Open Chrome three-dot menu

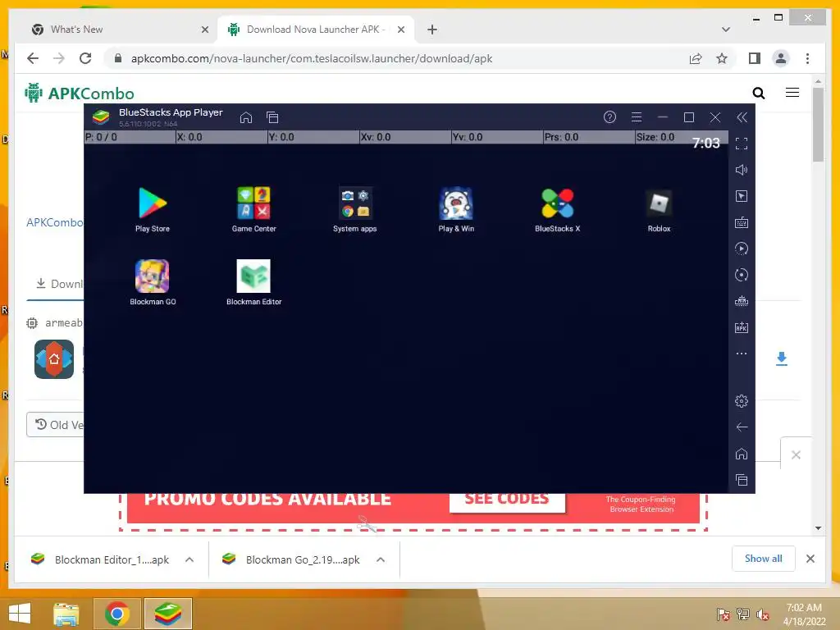[807, 58]
